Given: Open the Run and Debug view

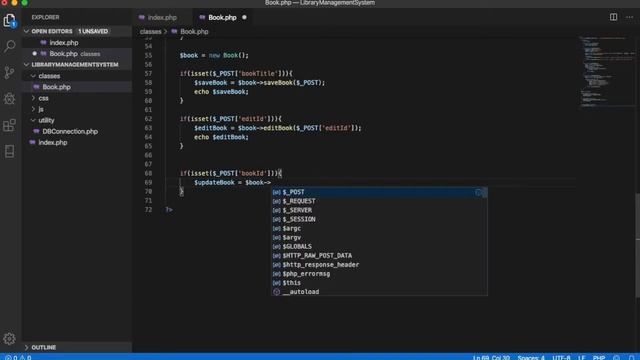Looking at the screenshot, I should tap(9, 98).
